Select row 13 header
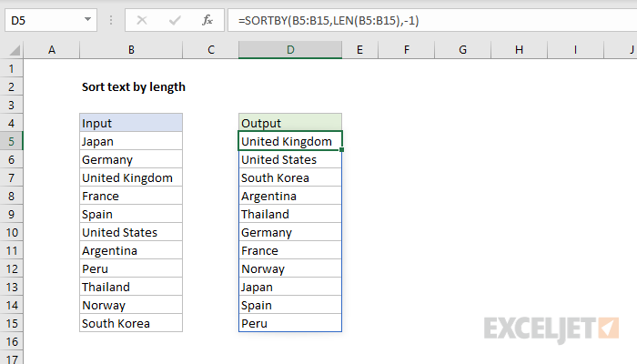The width and height of the screenshot is (637, 364). [11, 287]
